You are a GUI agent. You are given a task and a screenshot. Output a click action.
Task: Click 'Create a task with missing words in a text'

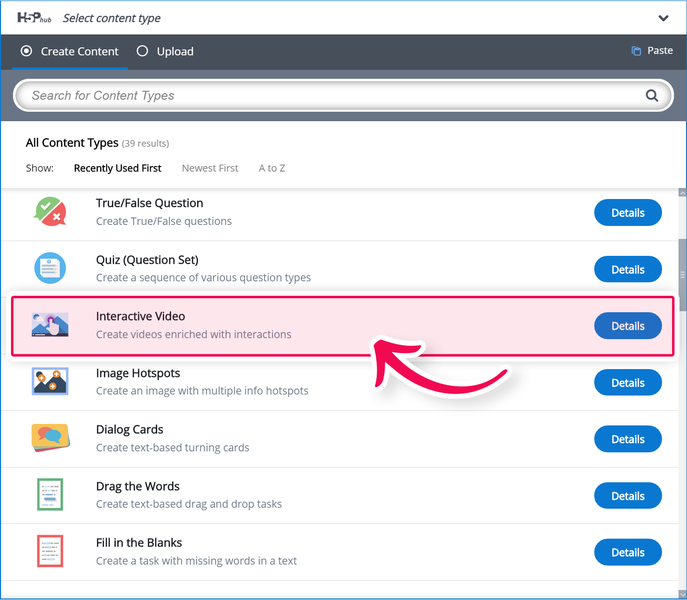(196, 561)
